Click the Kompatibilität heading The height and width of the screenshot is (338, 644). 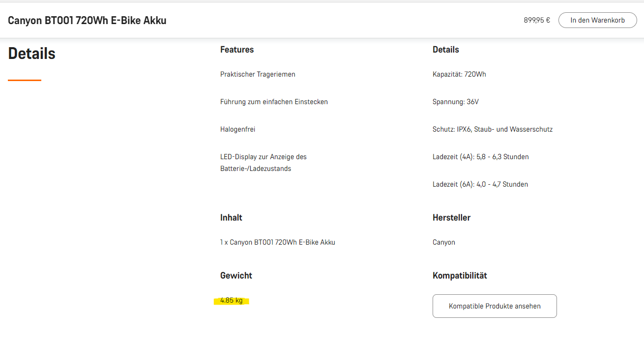click(460, 276)
